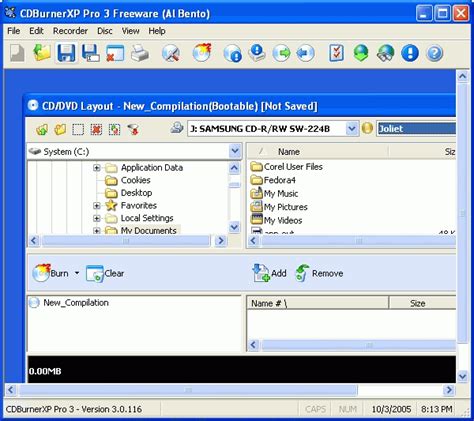Open the SAMSUNG CD-R/RW recorder dropdown

[x=351, y=128]
